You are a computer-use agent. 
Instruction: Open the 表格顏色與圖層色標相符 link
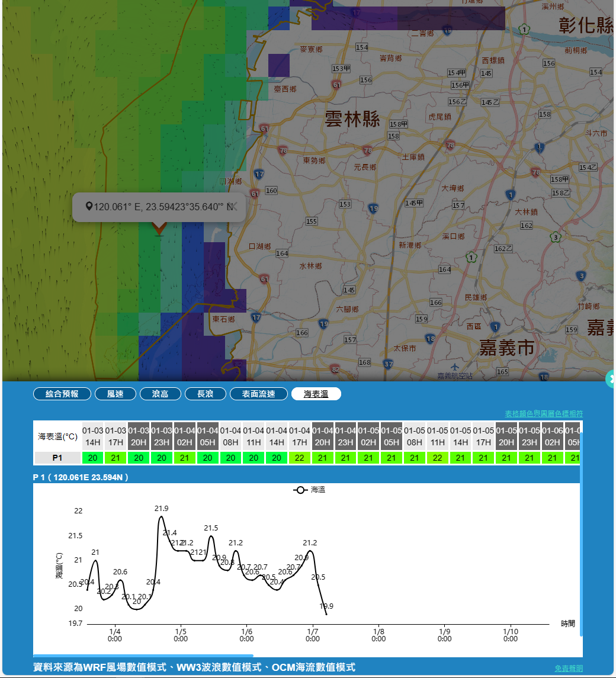click(543, 413)
